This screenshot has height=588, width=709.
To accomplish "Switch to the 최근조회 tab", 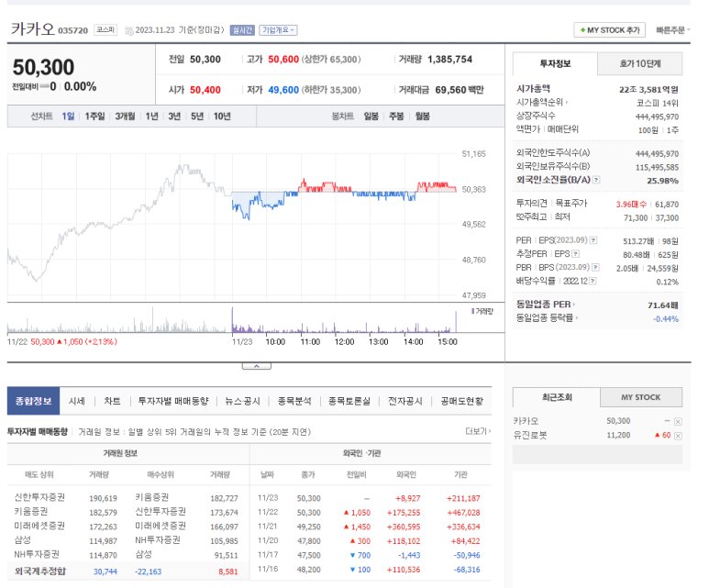I will pos(557,397).
